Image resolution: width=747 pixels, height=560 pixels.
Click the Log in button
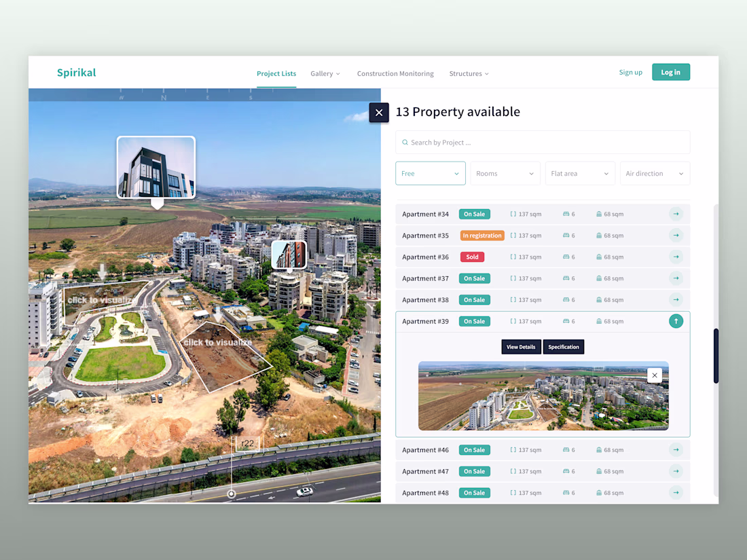pyautogui.click(x=671, y=72)
